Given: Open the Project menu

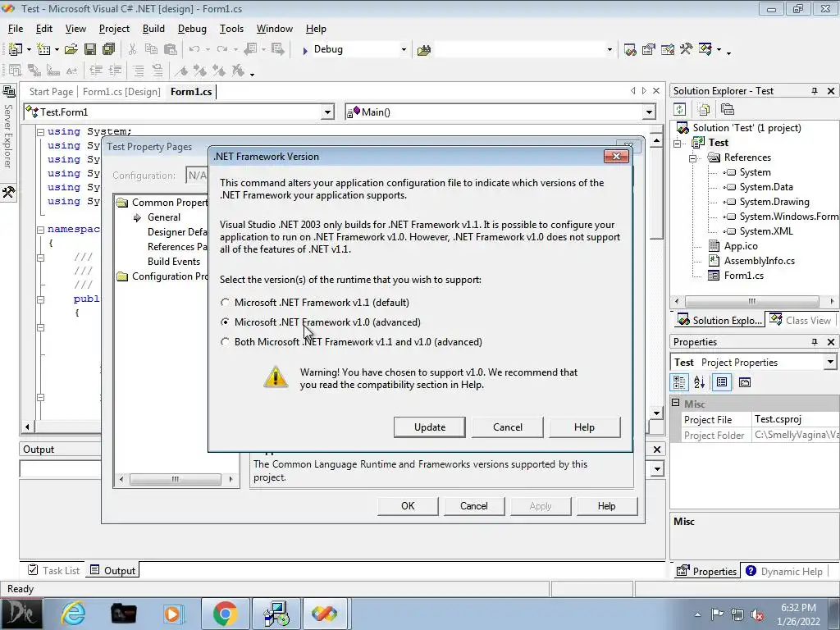Looking at the screenshot, I should [114, 29].
